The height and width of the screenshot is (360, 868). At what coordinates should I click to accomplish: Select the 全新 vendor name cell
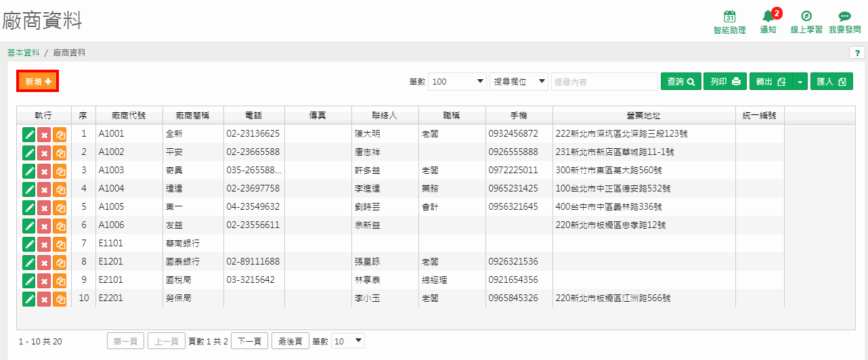(193, 134)
